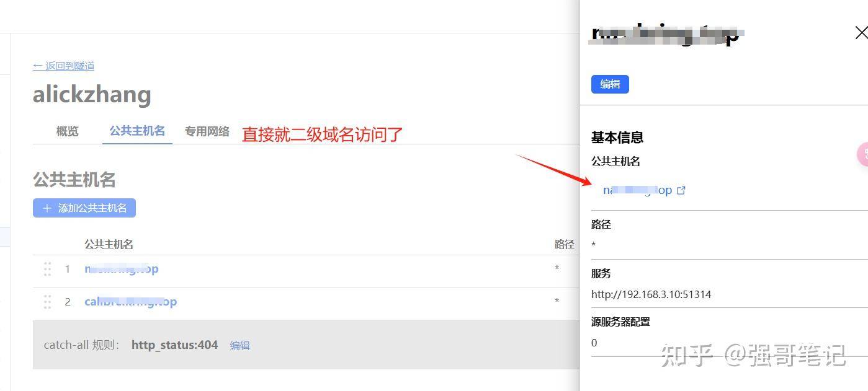Close the hostname details side panel
The width and height of the screenshot is (868, 391).
click(861, 33)
